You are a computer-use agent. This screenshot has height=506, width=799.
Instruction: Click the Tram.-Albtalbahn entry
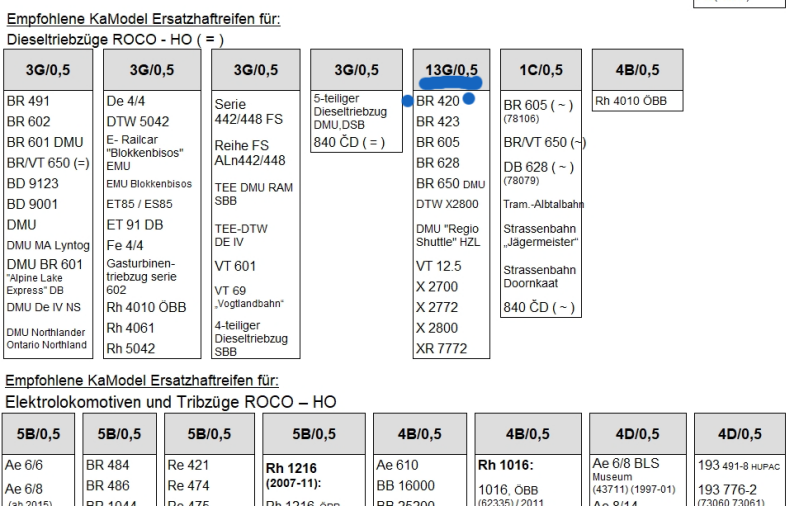543,204
